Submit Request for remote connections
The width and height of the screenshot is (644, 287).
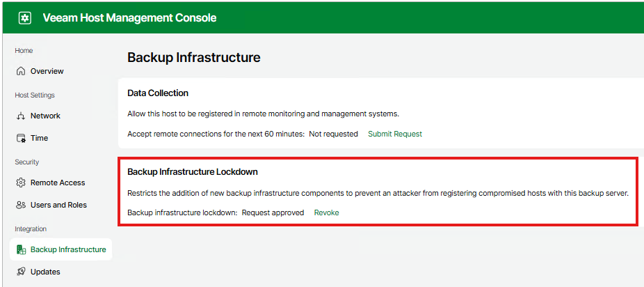pos(394,134)
